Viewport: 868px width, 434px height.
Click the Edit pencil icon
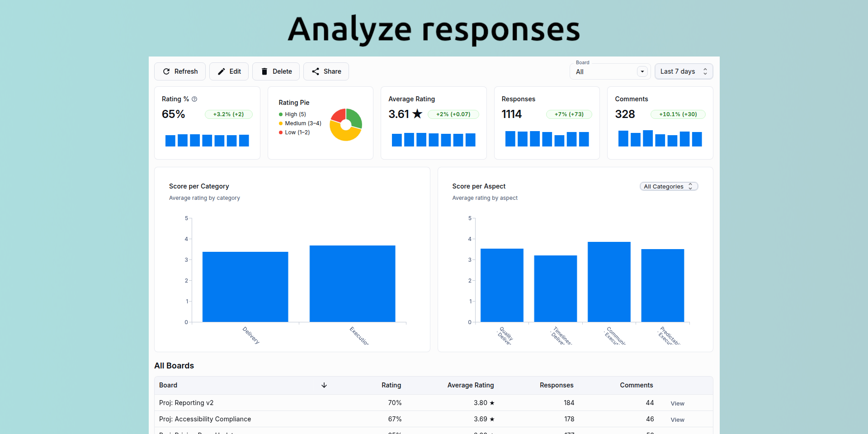point(222,71)
